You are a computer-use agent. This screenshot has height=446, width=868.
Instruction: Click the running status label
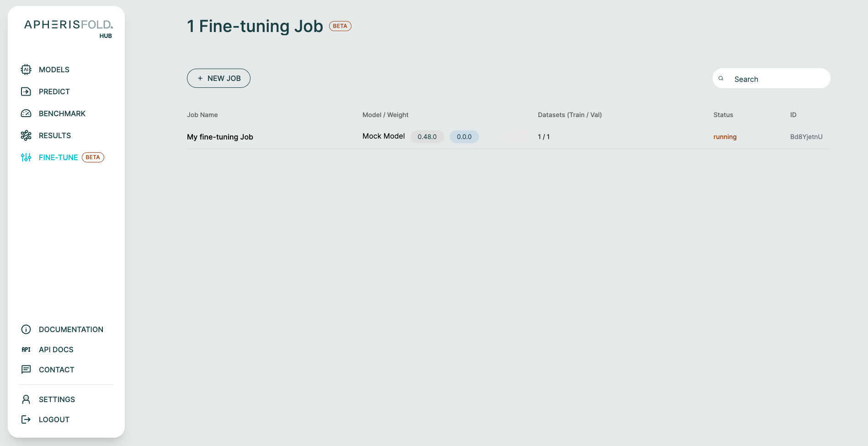tap(725, 137)
